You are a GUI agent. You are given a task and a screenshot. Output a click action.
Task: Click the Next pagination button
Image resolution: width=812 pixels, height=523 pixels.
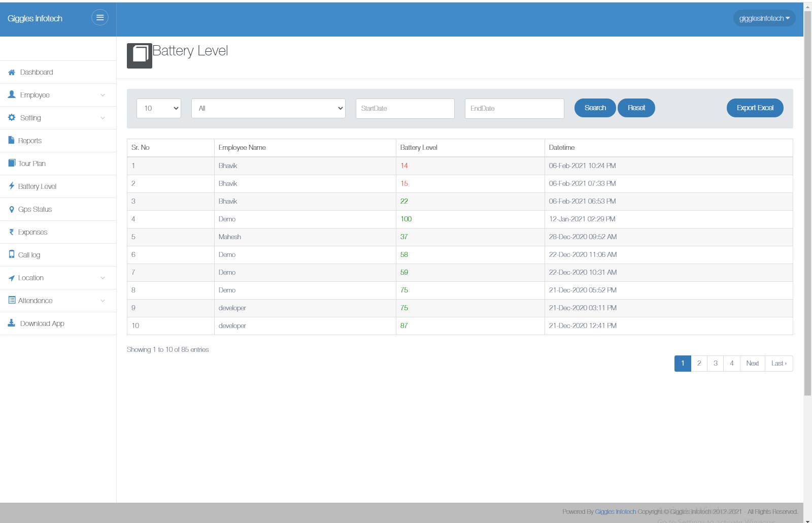[753, 363]
